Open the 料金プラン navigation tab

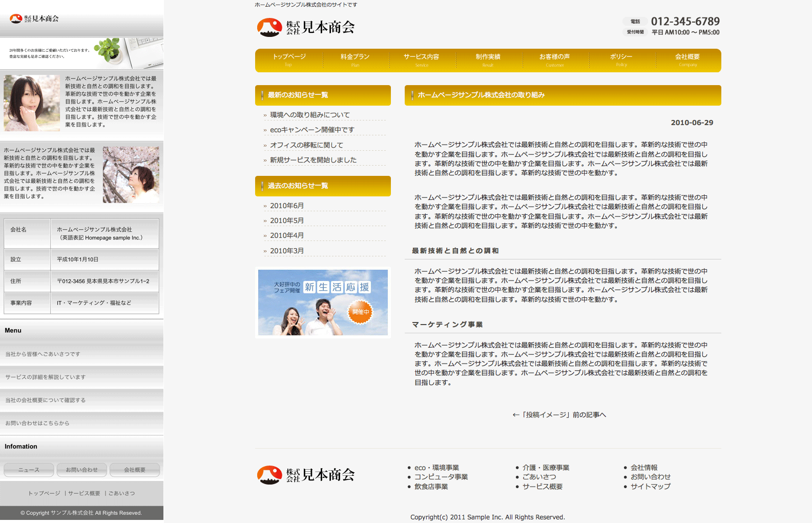pos(355,60)
